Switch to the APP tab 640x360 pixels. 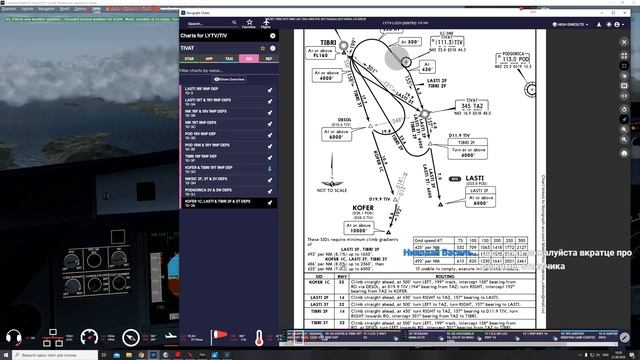click(x=209, y=59)
